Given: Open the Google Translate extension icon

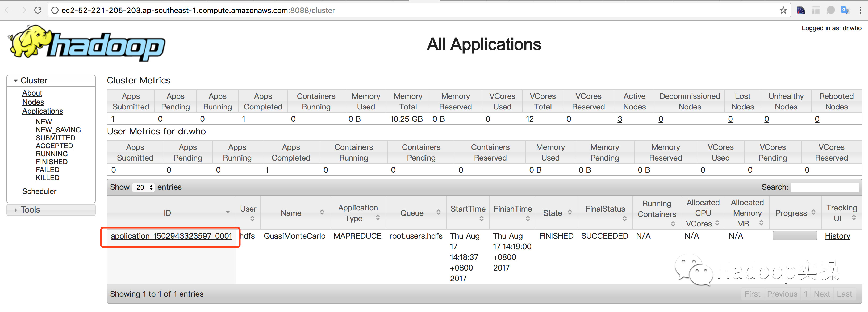Looking at the screenshot, I should 845,10.
